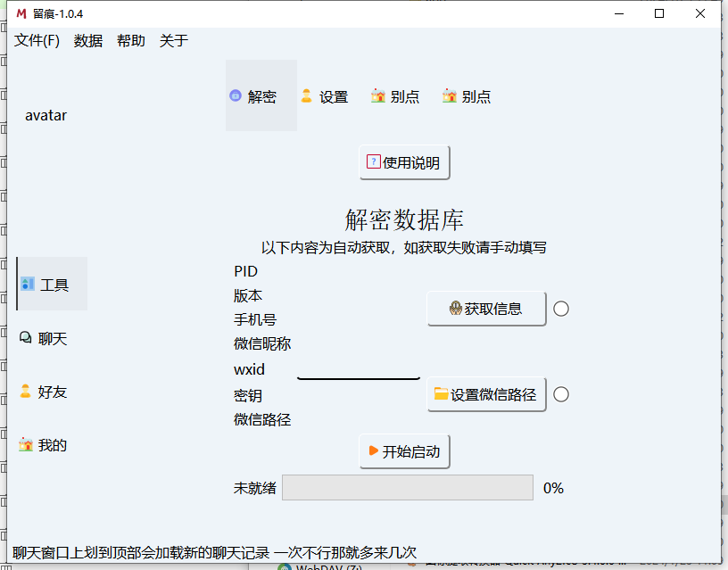Open the 好友 sidebar item
The image size is (728, 570).
pyautogui.click(x=52, y=392)
